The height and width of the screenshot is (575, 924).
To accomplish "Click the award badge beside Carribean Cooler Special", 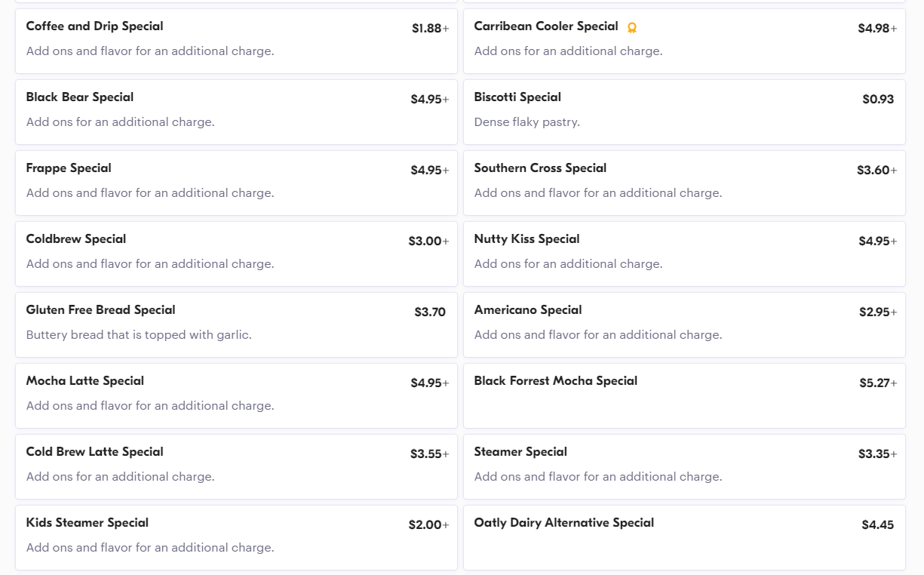I will 632,27.
